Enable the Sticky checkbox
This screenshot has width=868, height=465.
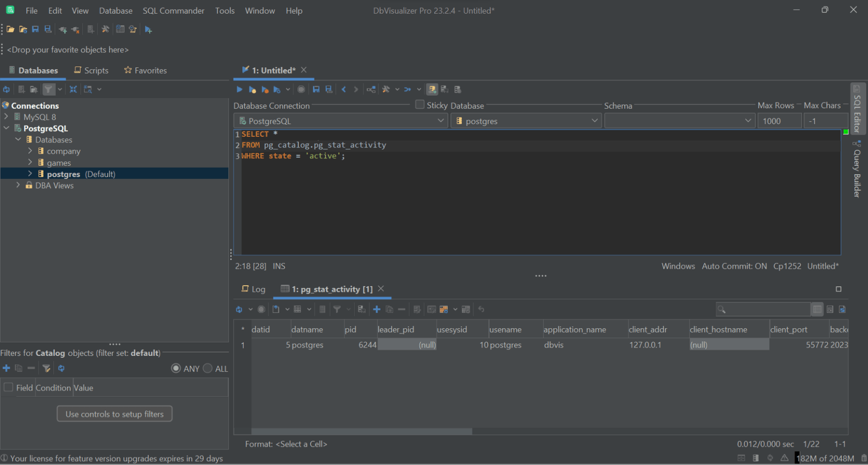419,105
